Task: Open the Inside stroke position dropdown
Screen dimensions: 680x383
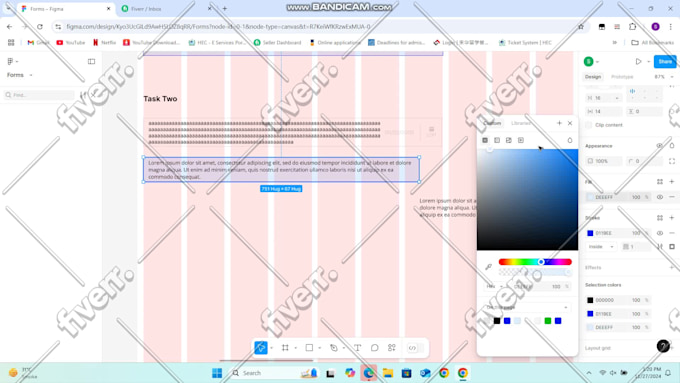Action: pyautogui.click(x=601, y=247)
